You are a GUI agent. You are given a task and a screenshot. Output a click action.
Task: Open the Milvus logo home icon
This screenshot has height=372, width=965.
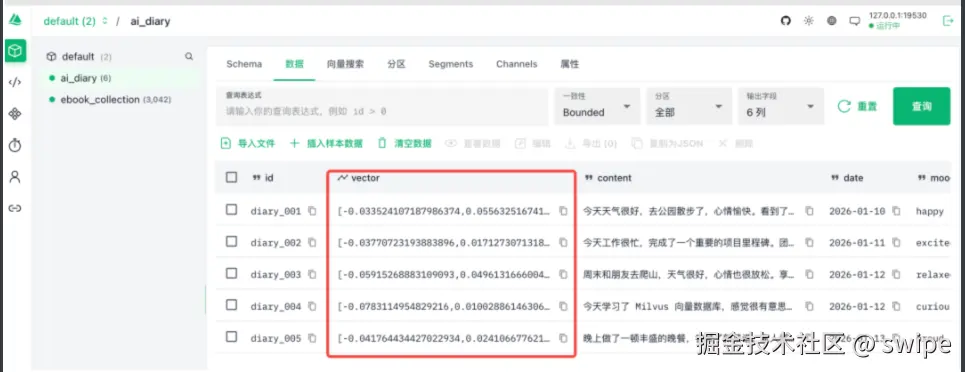15,20
